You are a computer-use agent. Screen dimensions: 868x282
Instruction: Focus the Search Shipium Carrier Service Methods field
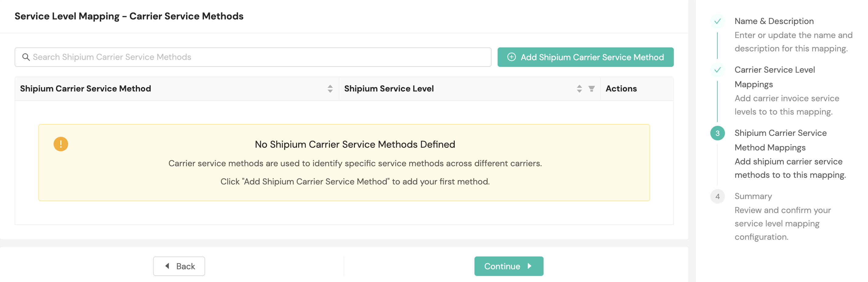point(253,57)
